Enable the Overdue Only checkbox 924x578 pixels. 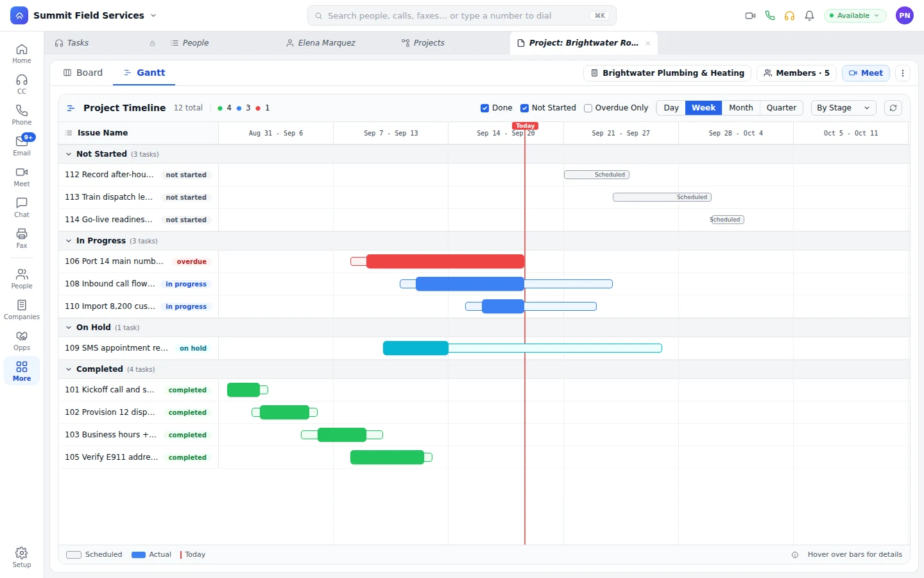[x=588, y=108]
